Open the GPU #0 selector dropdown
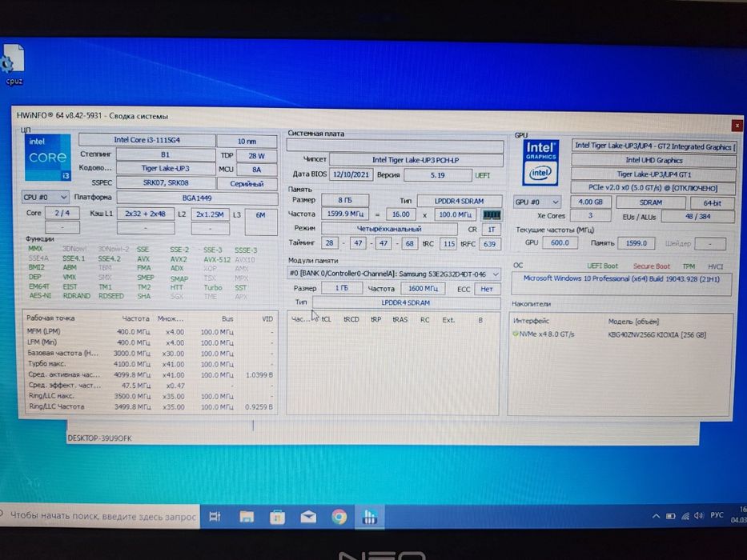This screenshot has height=560, width=747. tap(537, 202)
